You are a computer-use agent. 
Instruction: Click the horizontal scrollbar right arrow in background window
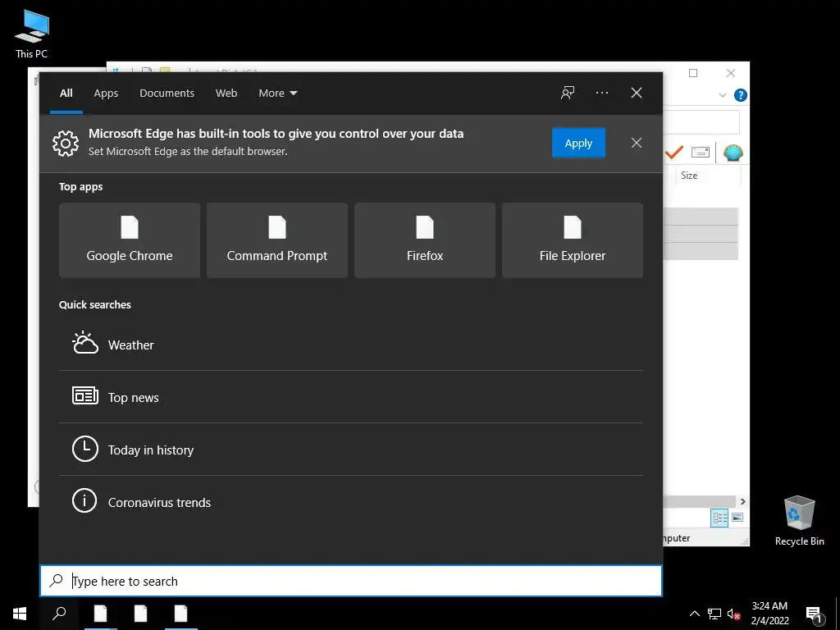tap(742, 501)
